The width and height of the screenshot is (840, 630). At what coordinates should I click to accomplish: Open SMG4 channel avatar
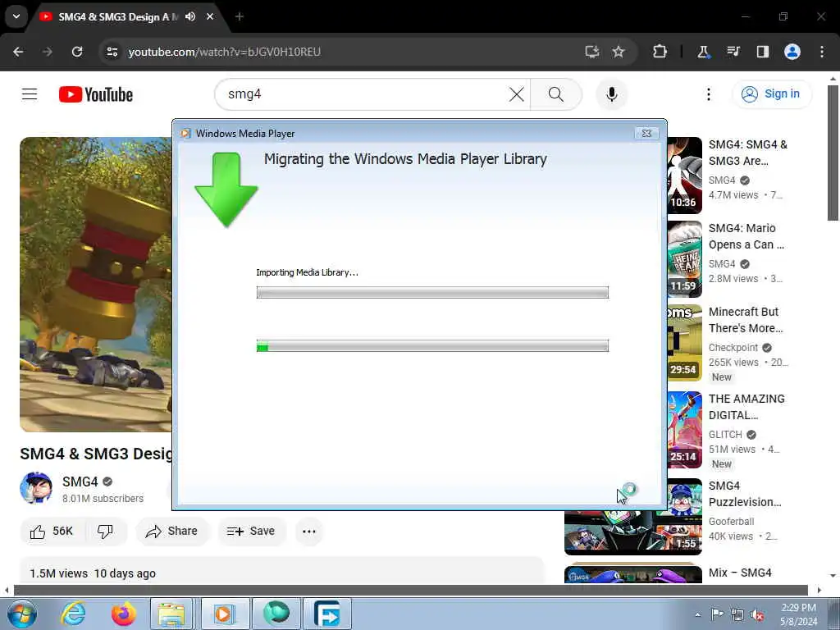36,488
